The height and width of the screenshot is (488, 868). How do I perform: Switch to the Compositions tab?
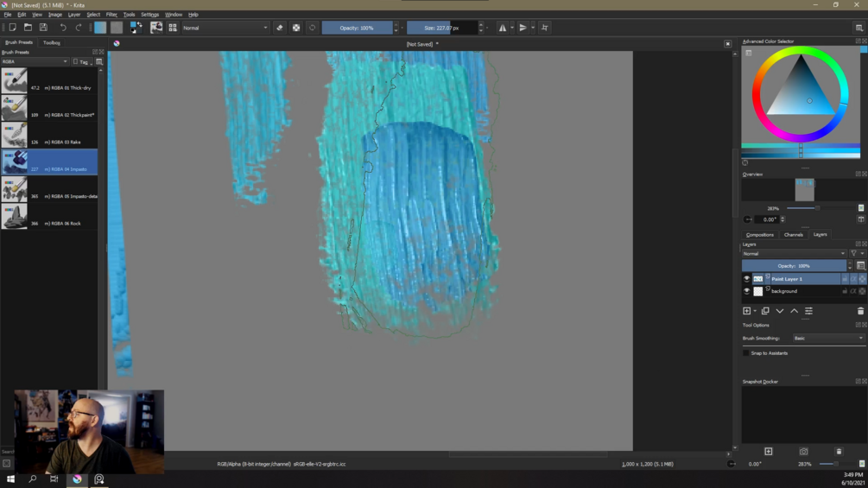pos(759,235)
